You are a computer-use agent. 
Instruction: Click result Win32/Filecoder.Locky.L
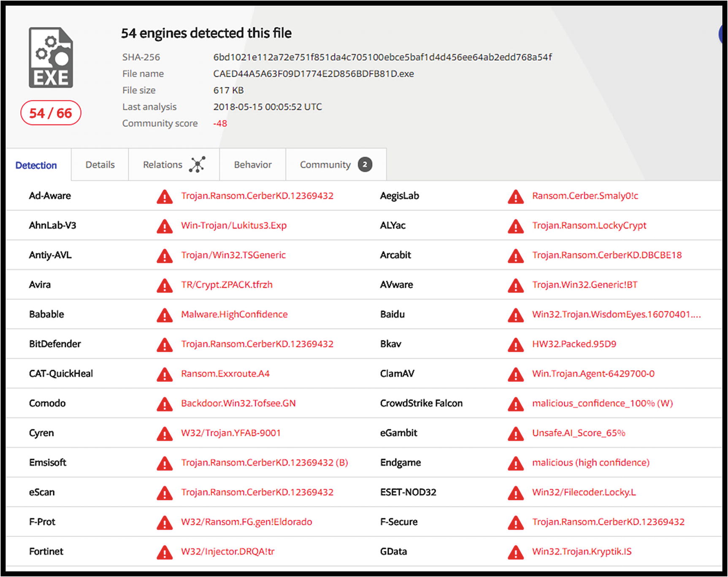[x=584, y=492]
